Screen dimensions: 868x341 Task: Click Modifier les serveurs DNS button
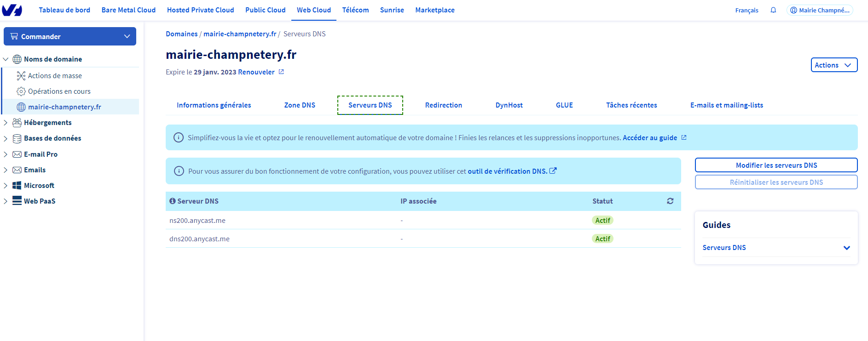pos(776,165)
